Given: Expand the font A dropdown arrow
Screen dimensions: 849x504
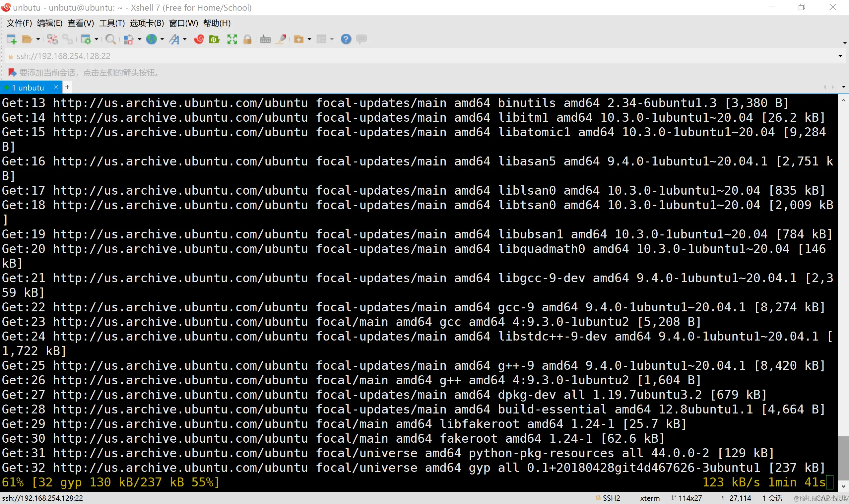Looking at the screenshot, I should (x=185, y=39).
